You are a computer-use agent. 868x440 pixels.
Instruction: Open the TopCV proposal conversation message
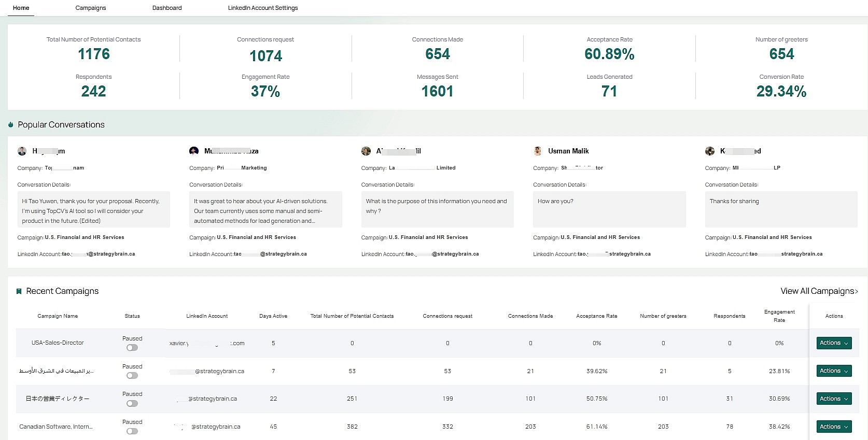[93, 209]
